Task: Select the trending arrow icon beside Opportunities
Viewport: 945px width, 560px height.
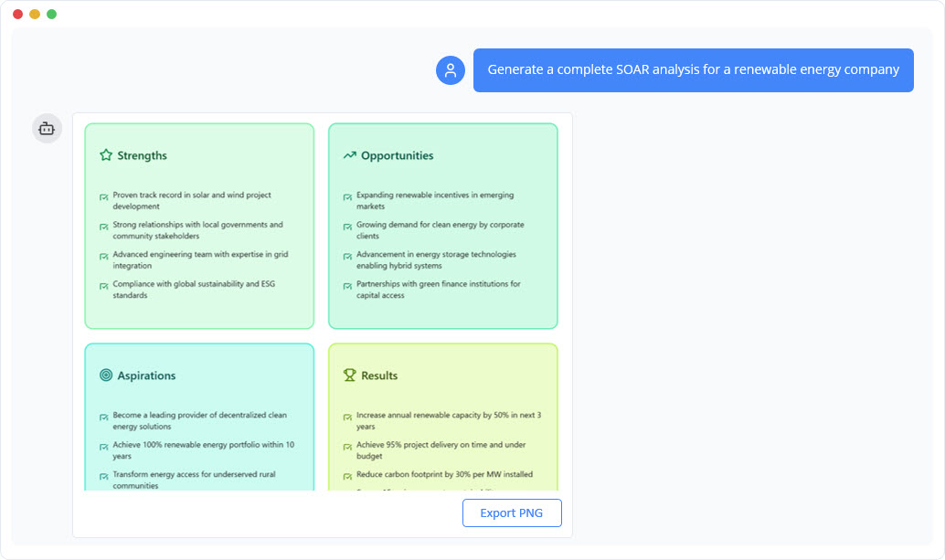Action: tap(347, 155)
